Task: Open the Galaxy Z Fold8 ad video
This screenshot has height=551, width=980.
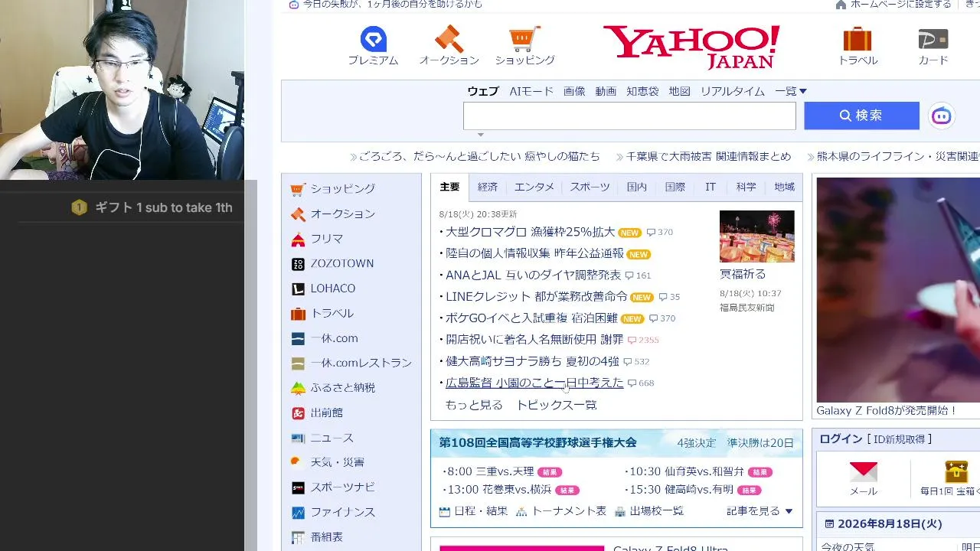Action: click(x=898, y=290)
